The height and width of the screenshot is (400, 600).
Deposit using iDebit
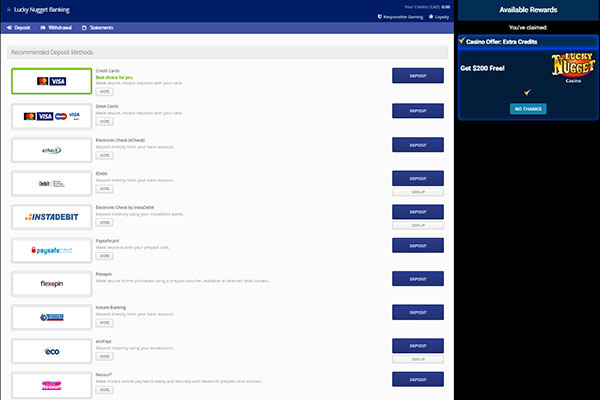click(418, 178)
